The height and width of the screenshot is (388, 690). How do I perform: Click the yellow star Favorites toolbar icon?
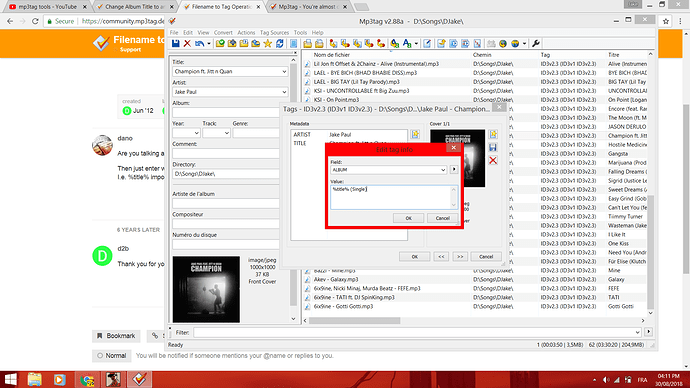click(268, 44)
